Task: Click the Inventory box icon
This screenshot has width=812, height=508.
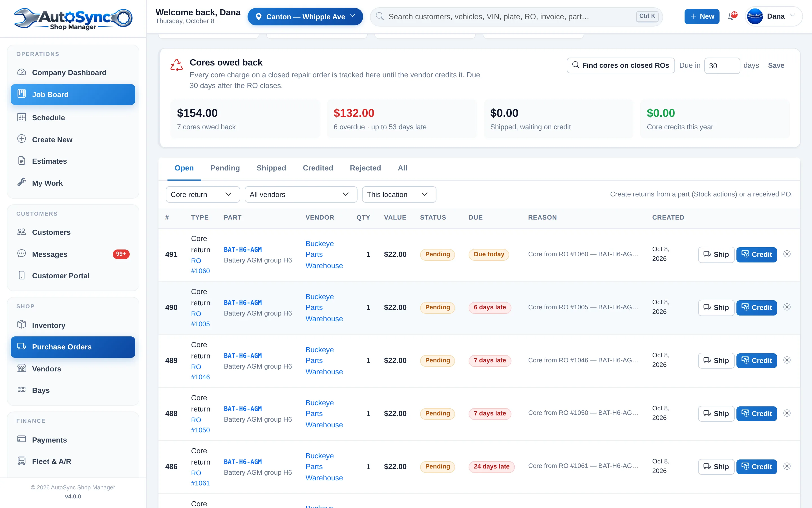Action: click(21, 325)
